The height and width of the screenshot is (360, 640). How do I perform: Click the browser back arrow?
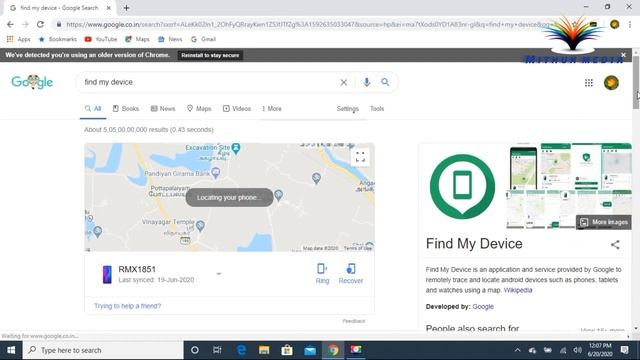coord(10,24)
